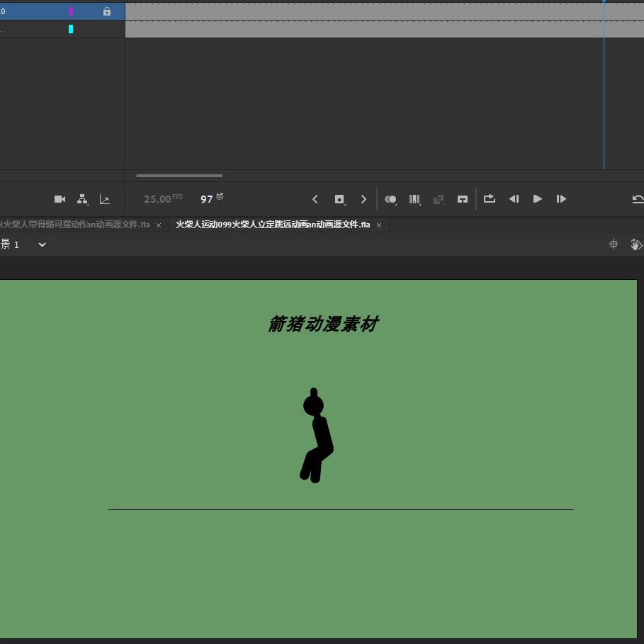Click the create tween icon
644x644 pixels.
coord(439,199)
